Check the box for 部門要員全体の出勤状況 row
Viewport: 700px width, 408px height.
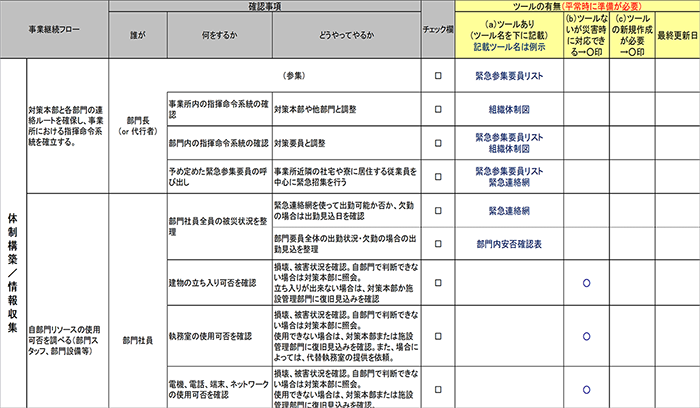(x=438, y=244)
